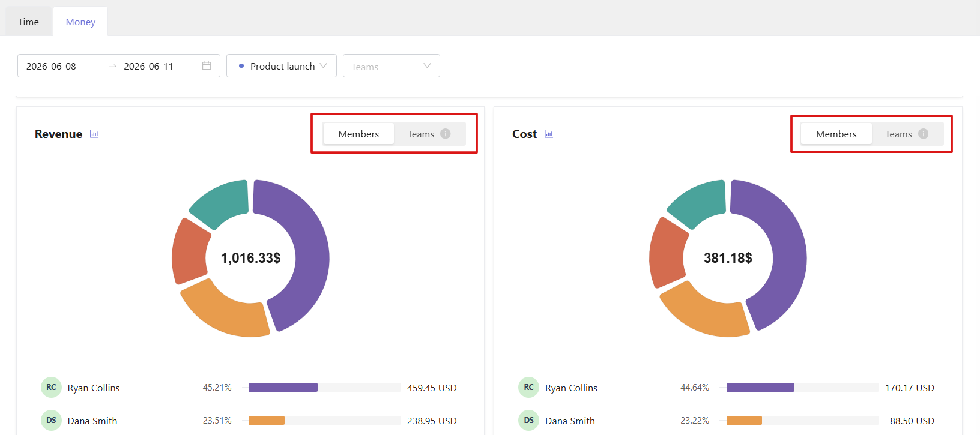Image resolution: width=980 pixels, height=435 pixels.
Task: Switch Revenue view to Teams
Action: pyautogui.click(x=429, y=134)
